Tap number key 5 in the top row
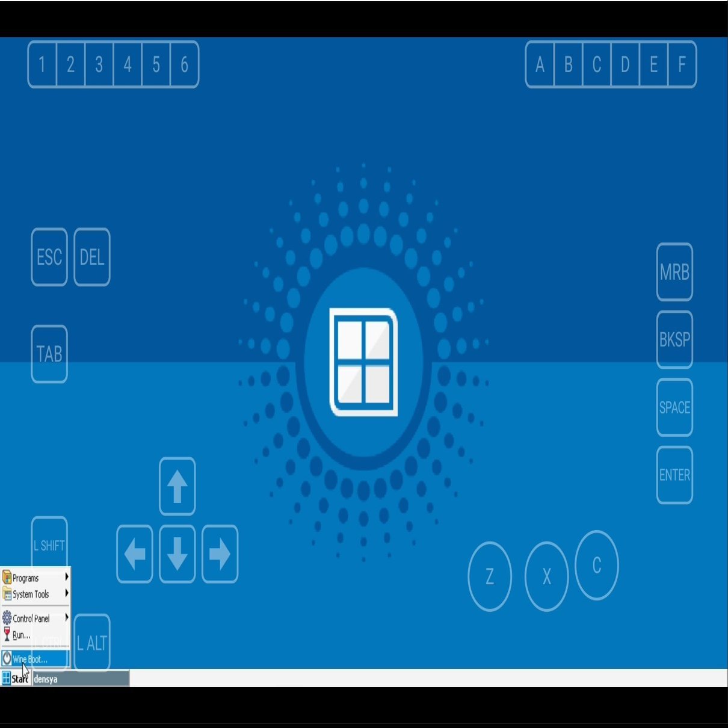Viewport: 728px width, 728px height. point(156,64)
